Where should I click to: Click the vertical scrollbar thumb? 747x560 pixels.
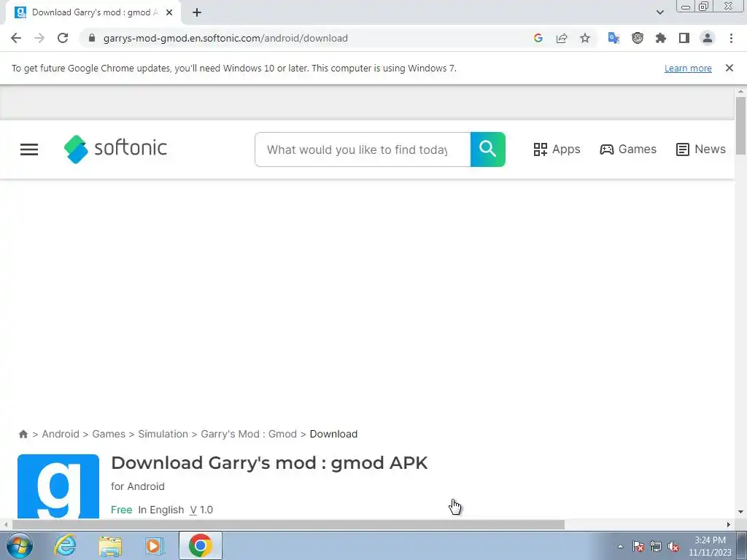pos(740,125)
